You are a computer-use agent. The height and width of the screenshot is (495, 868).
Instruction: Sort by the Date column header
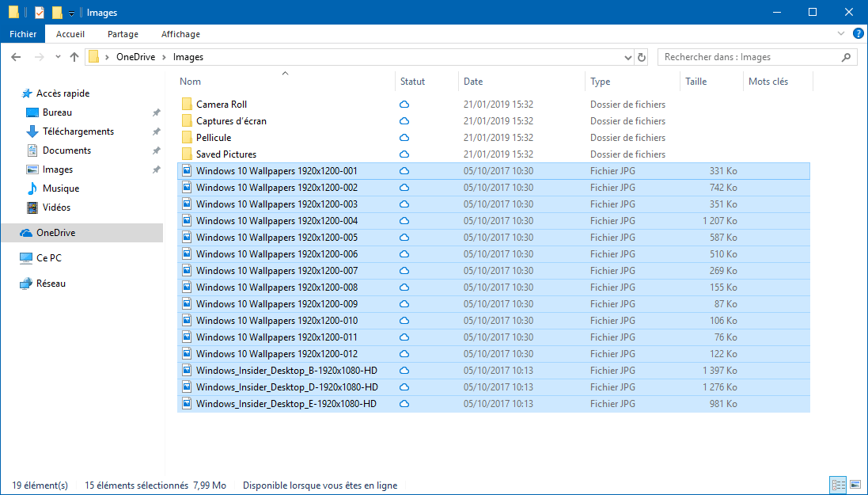click(x=521, y=82)
